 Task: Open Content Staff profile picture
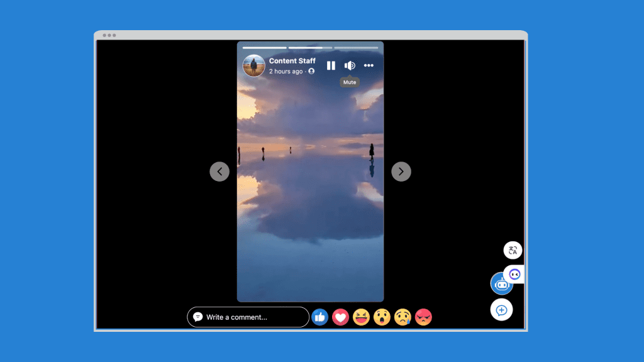tap(253, 65)
